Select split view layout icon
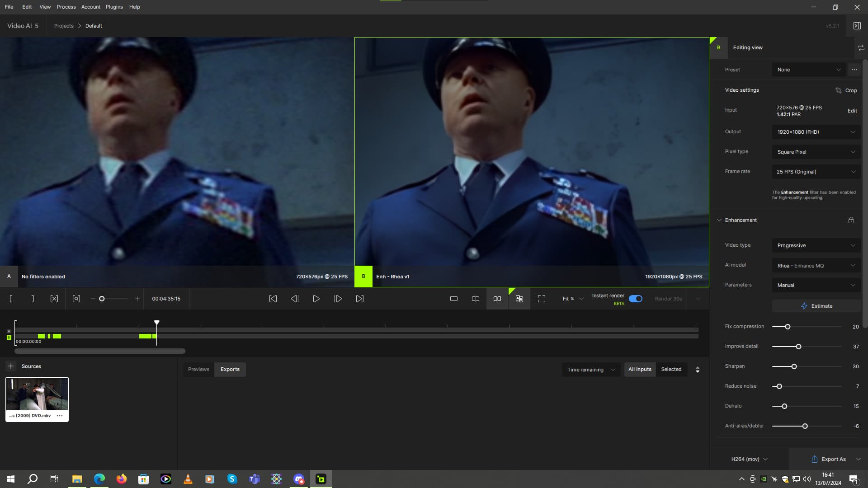The height and width of the screenshot is (488, 868). pyautogui.click(x=475, y=299)
